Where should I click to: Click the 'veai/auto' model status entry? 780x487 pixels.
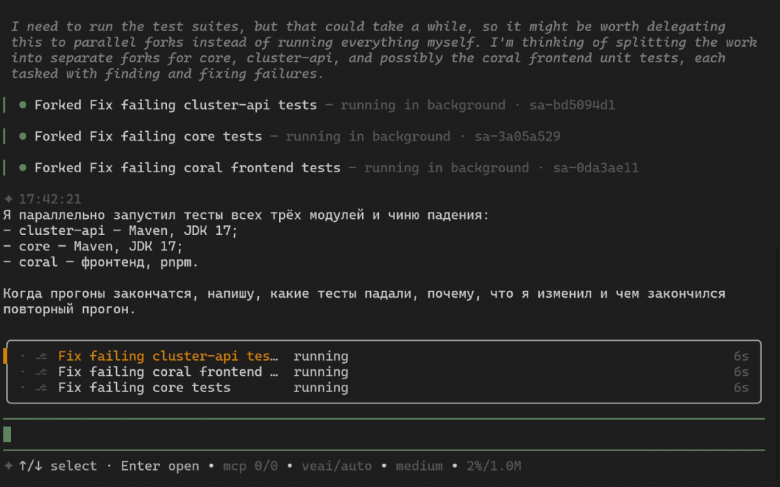click(337, 466)
